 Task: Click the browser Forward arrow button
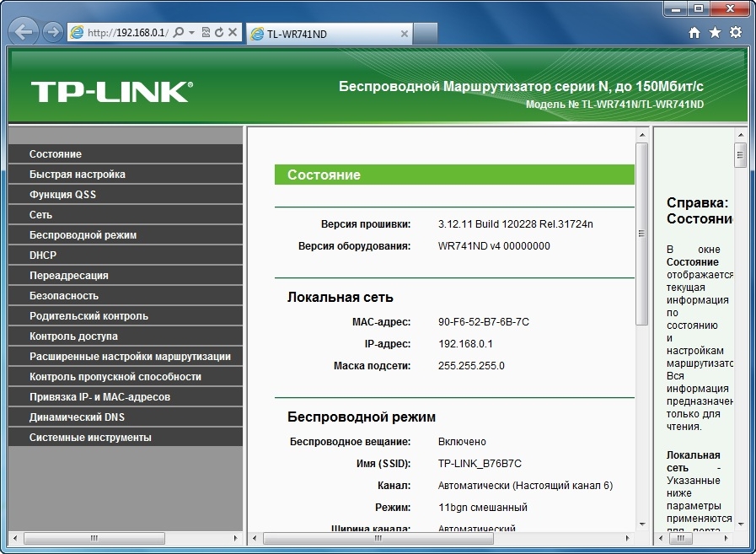[52, 32]
